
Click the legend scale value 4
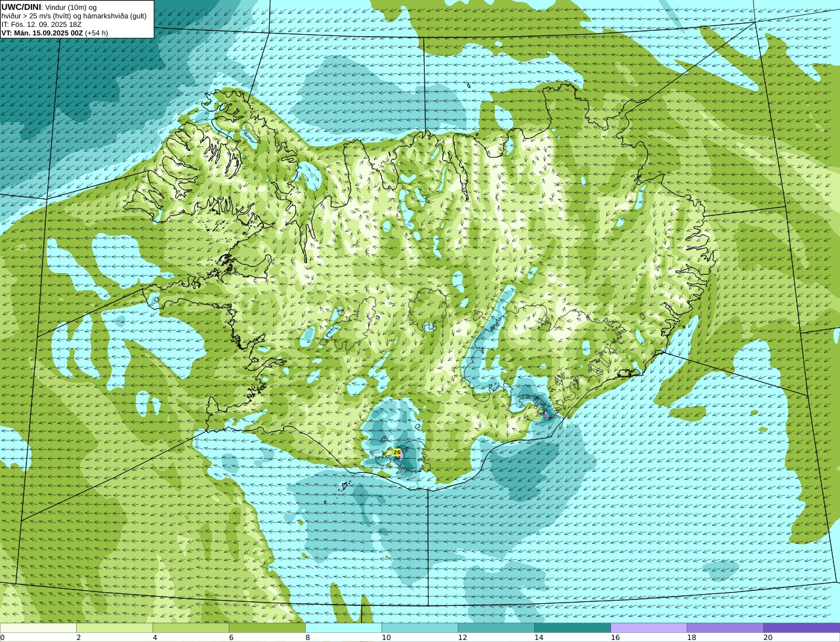(155, 637)
